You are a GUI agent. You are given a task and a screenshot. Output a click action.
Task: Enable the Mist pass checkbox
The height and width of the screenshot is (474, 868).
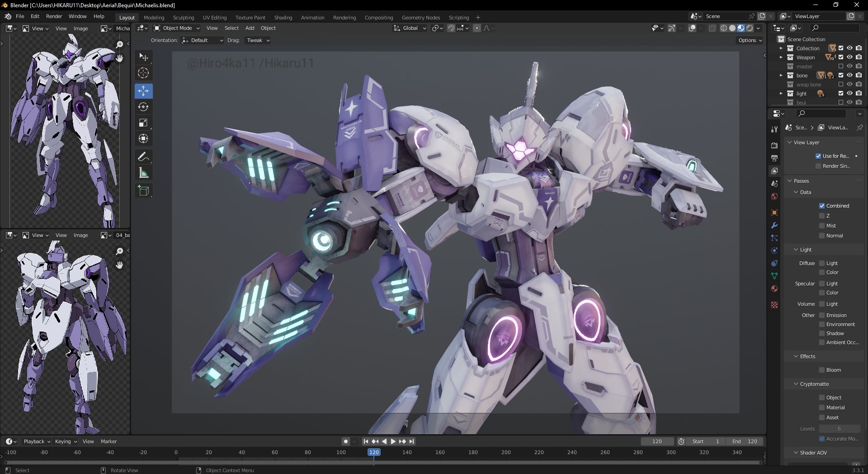point(822,226)
